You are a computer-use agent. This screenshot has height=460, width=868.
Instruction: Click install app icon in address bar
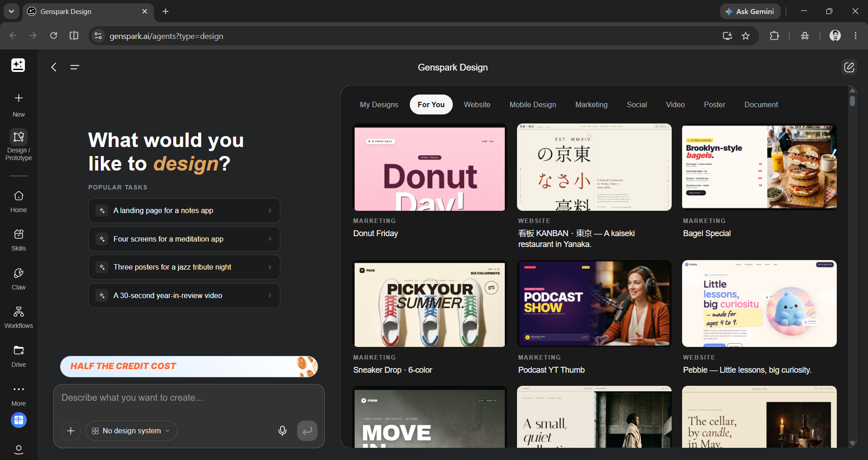727,36
